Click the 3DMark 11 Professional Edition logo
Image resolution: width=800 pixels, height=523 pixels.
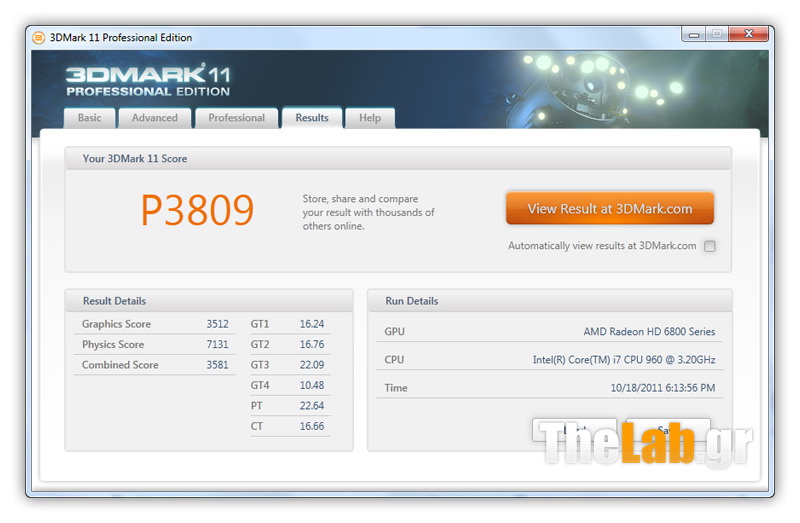point(148,81)
